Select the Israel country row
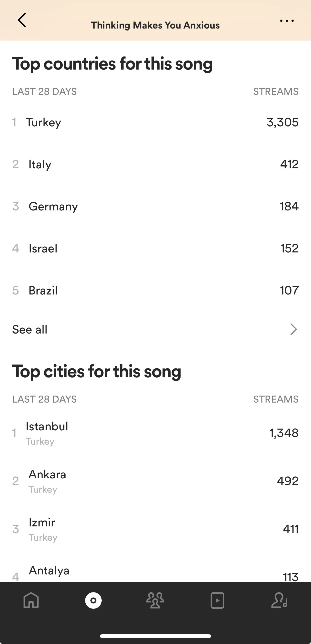The image size is (311, 644). (155, 248)
